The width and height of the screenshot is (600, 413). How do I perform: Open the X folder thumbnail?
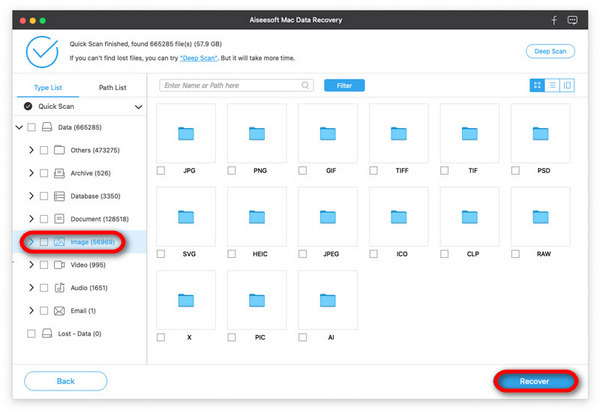coord(186,300)
